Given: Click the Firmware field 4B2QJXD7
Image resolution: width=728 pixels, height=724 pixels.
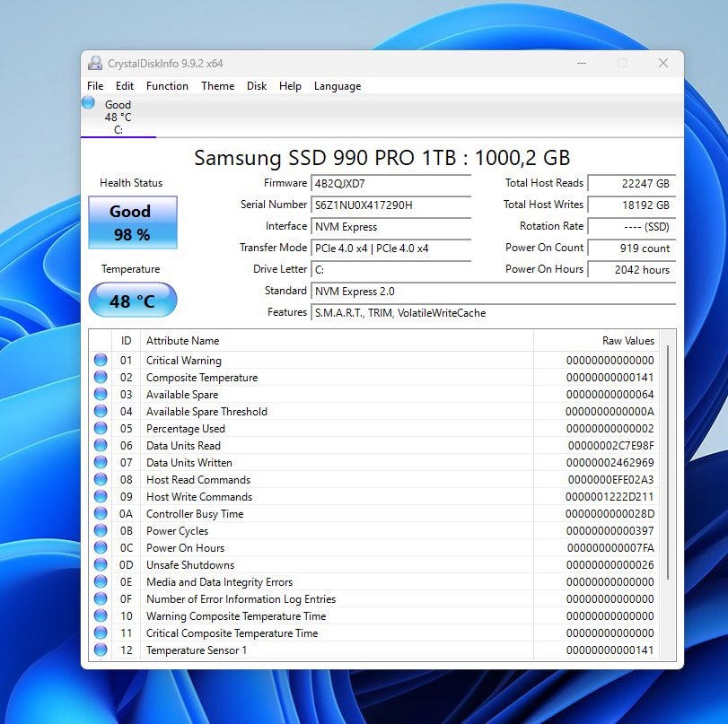Looking at the screenshot, I should (390, 183).
